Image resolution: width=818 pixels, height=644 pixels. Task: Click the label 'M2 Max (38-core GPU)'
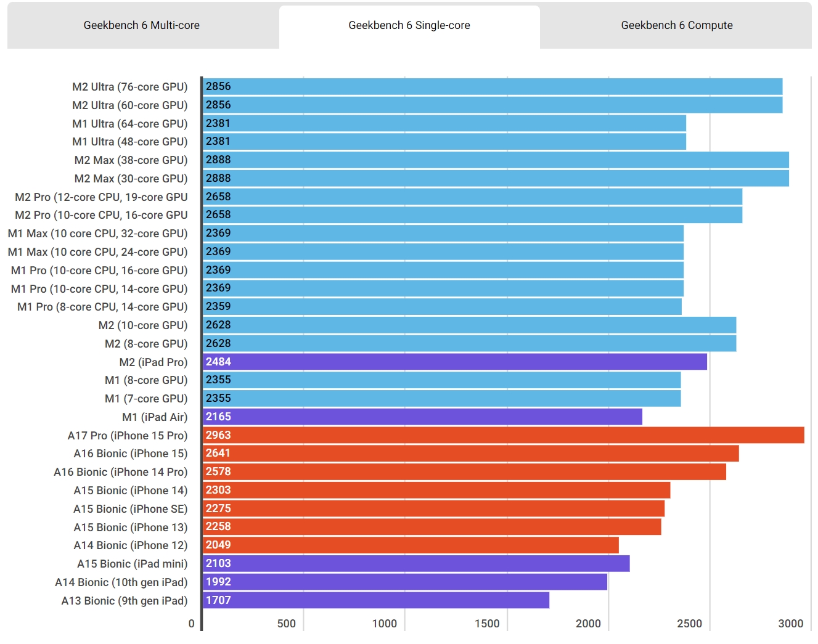coord(131,160)
